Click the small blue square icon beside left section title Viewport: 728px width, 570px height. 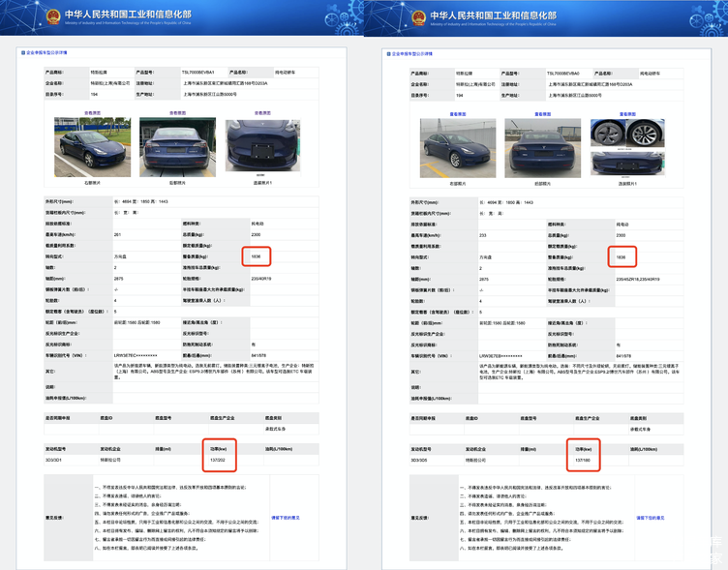[x=23, y=53]
